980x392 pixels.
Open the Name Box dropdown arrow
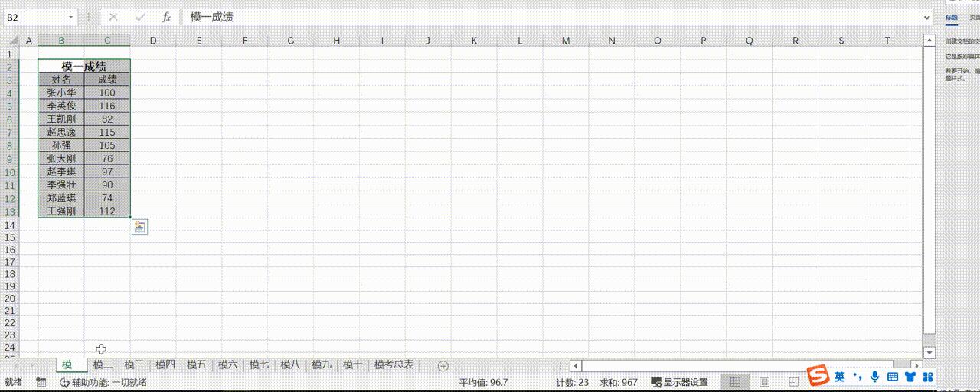71,16
